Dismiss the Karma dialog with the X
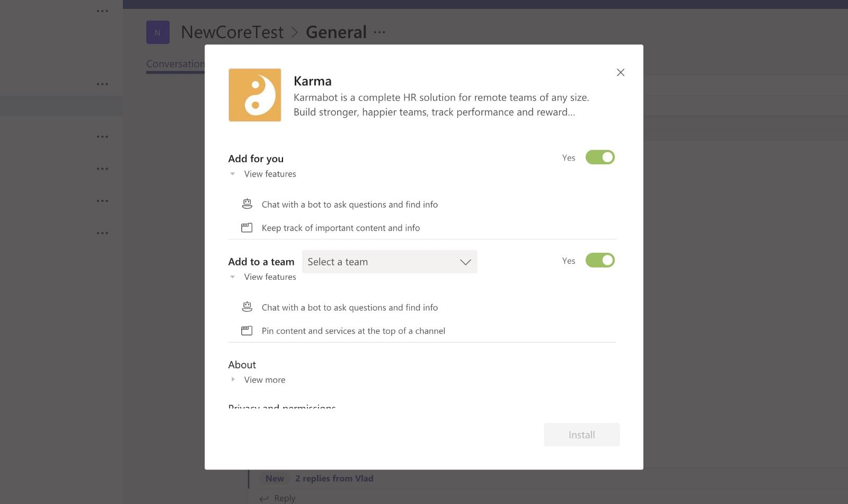Image resolution: width=848 pixels, height=504 pixels. pyautogui.click(x=620, y=72)
